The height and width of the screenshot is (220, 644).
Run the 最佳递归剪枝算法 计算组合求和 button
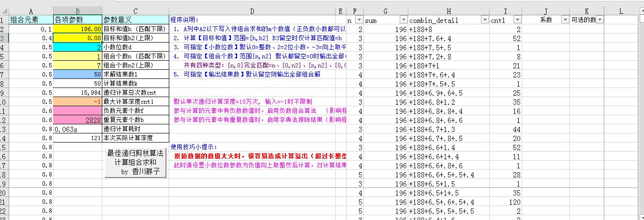135,163
